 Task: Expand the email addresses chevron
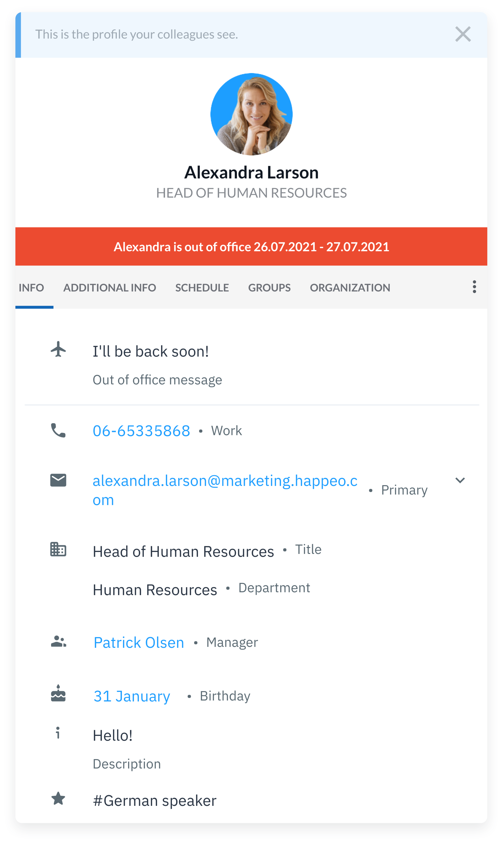pos(460,480)
